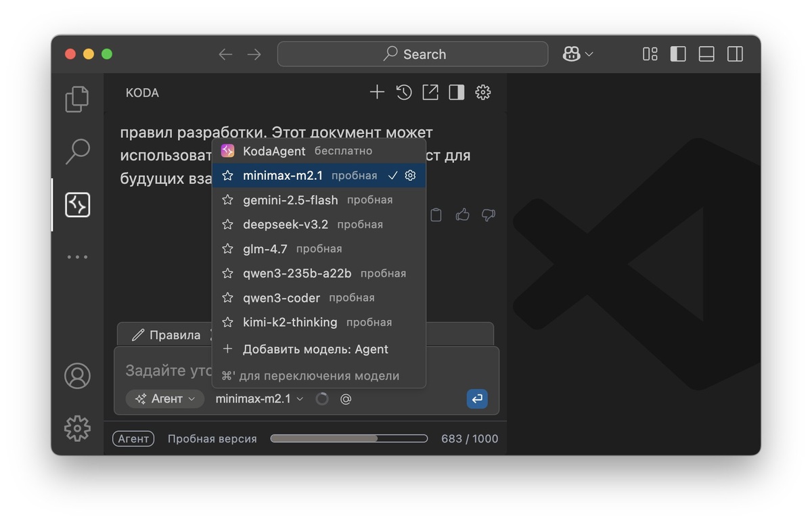Open the Search view in activity bar
812x523 pixels.
pos(77,152)
